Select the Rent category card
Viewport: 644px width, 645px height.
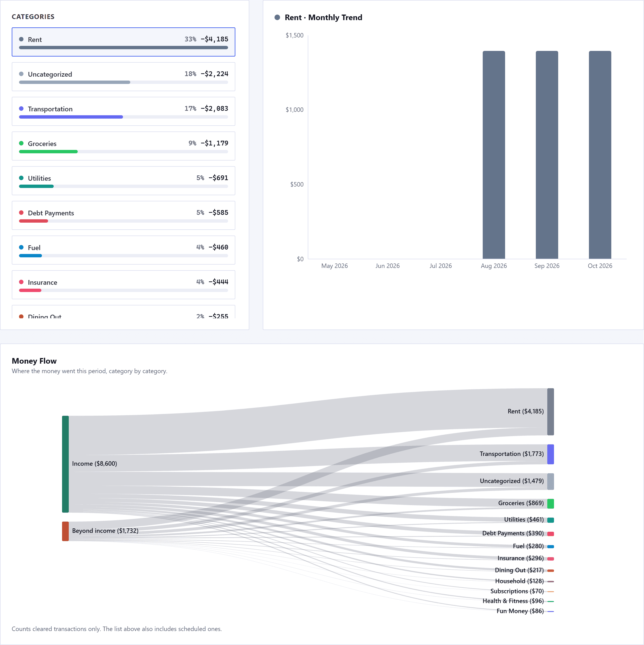pos(124,42)
